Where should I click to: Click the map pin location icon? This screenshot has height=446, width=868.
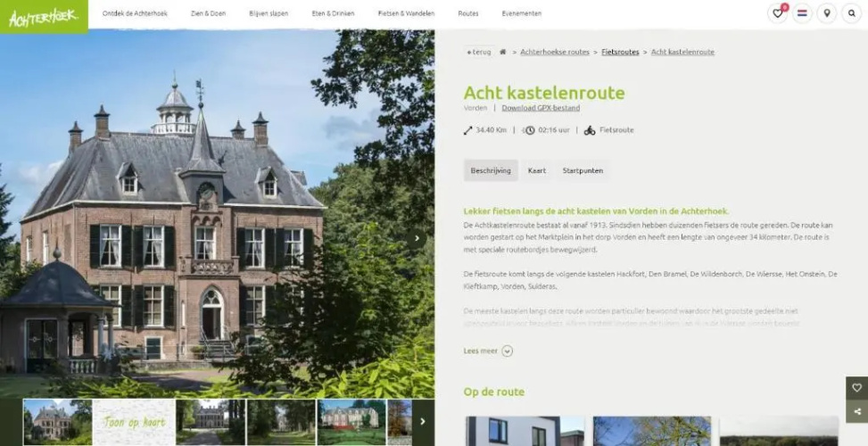(826, 13)
